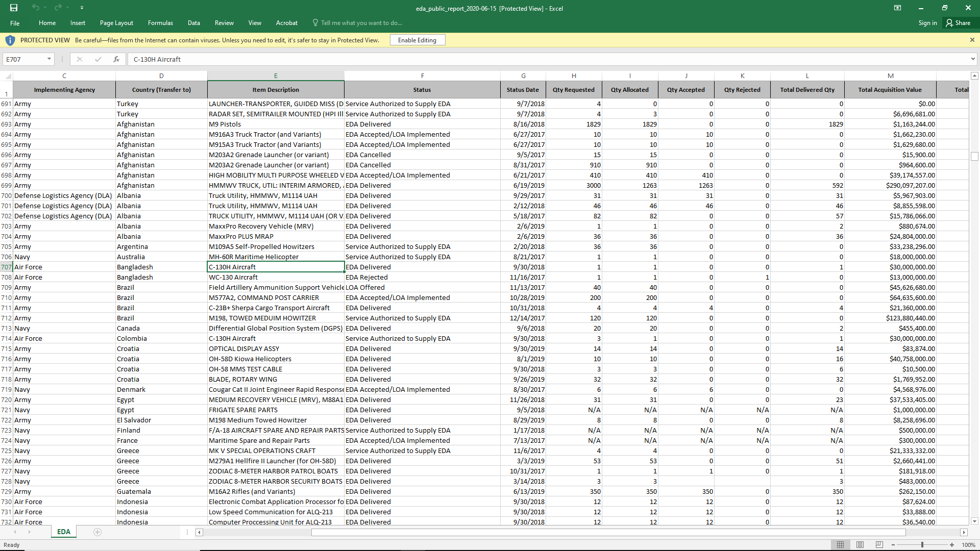Click the Name Box showing E707

click(24, 59)
